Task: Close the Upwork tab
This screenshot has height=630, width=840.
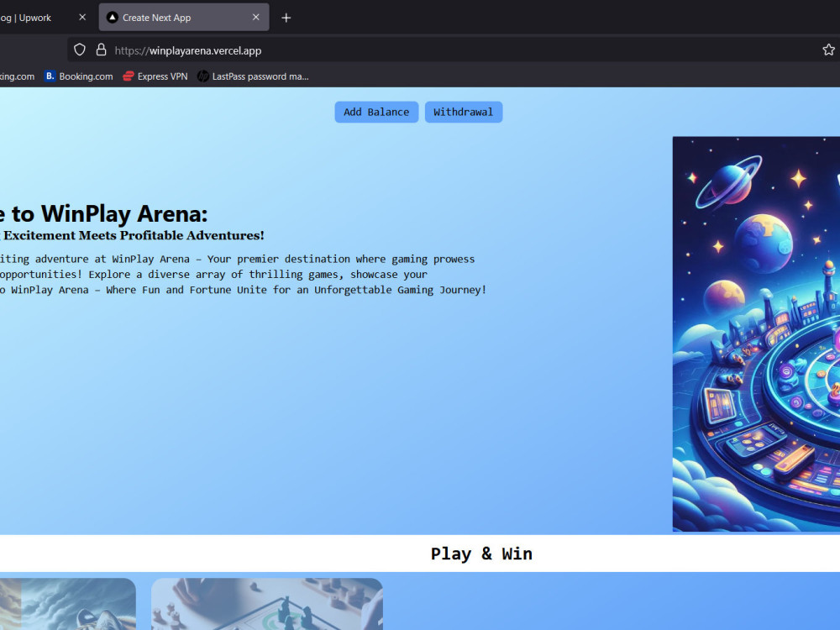Action: tap(82, 17)
